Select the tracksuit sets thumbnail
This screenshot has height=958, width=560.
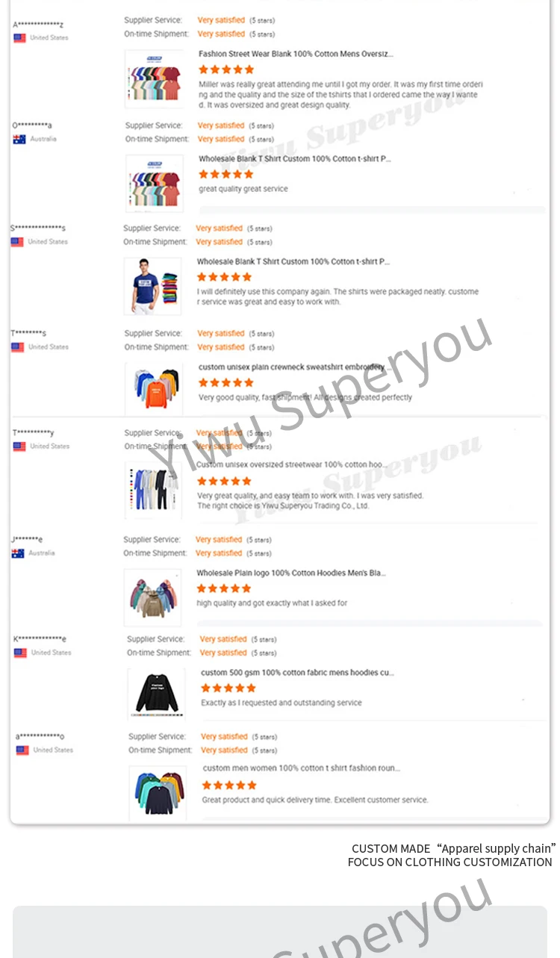coord(153,490)
